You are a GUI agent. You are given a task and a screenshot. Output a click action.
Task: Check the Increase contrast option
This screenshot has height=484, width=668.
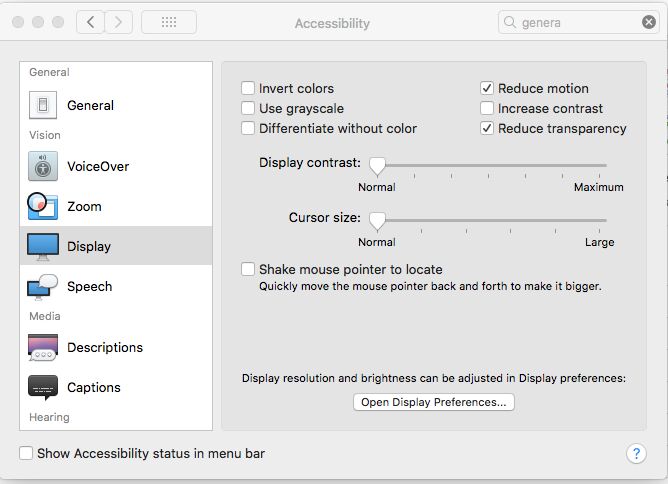pyautogui.click(x=487, y=108)
